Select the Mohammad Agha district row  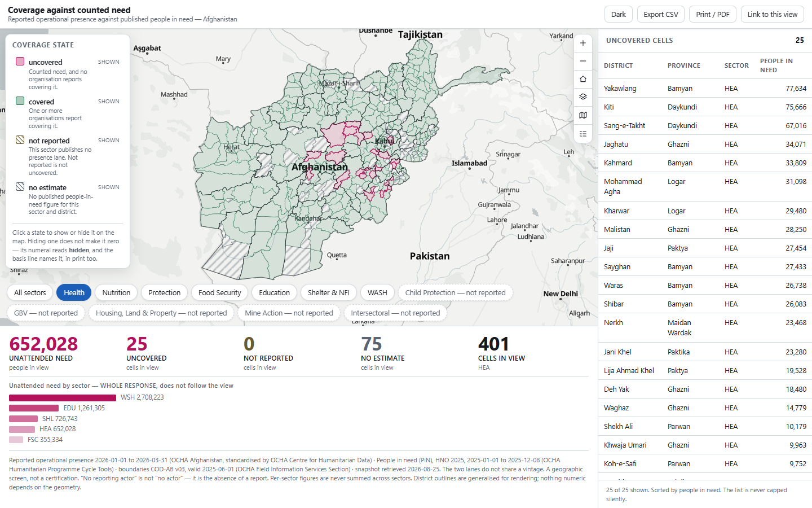click(x=705, y=186)
